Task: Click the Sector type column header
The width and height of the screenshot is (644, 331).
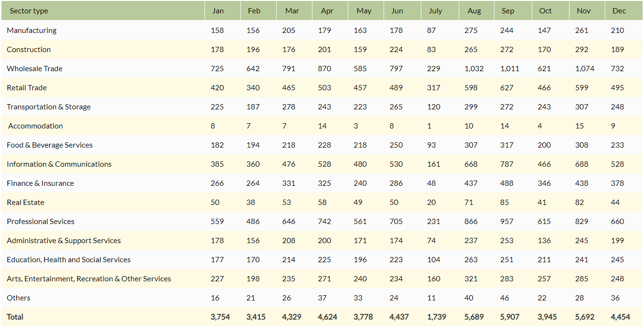Action: (x=29, y=11)
